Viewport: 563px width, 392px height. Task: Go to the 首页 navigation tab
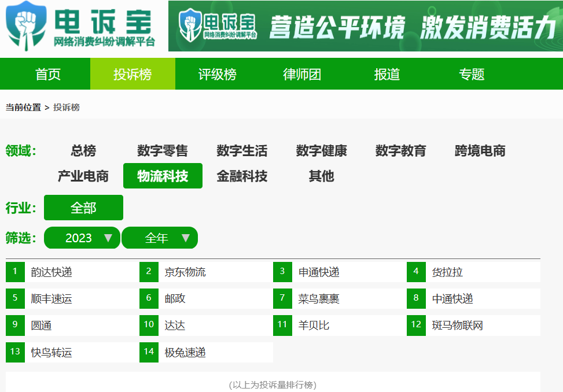[x=47, y=75]
